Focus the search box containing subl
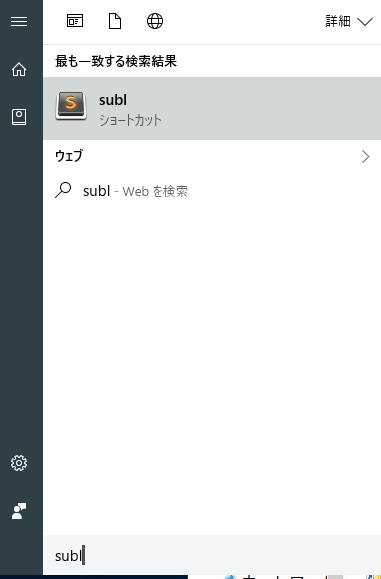 [x=212, y=555]
